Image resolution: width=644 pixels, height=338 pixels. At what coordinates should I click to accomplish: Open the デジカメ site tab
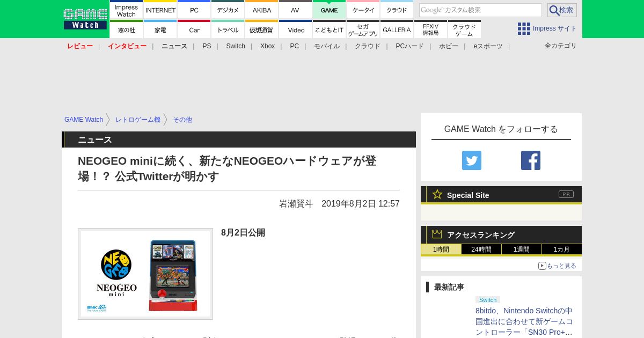click(228, 10)
